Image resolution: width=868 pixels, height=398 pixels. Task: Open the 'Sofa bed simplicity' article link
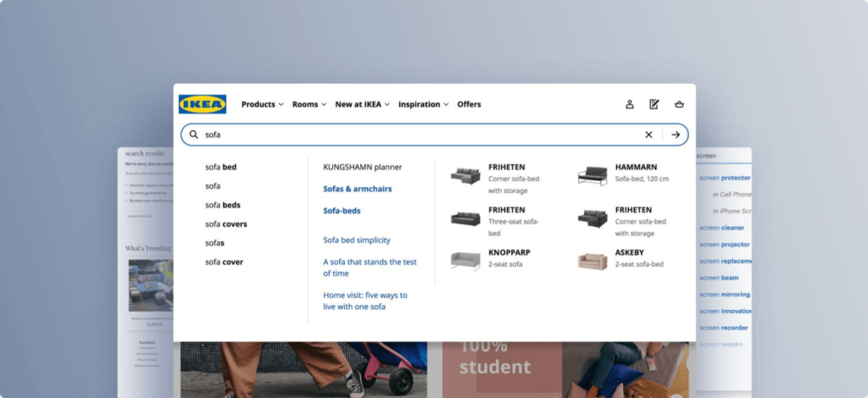(356, 240)
